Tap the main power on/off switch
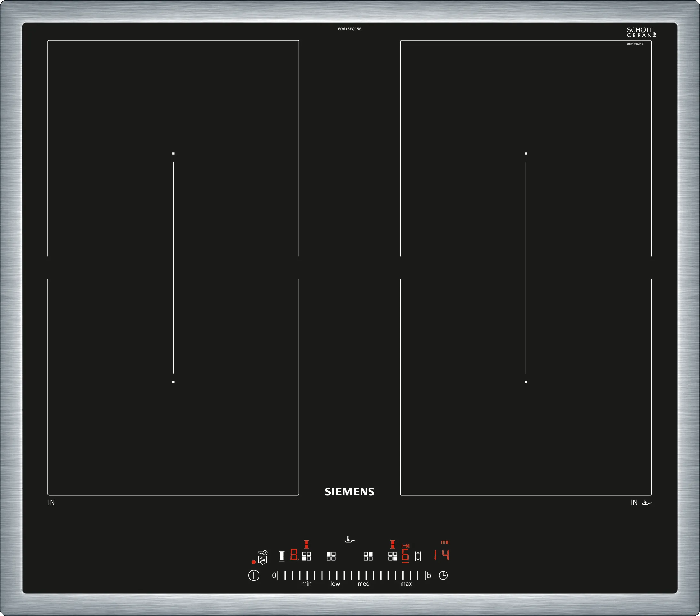The image size is (700, 616). pos(254,575)
